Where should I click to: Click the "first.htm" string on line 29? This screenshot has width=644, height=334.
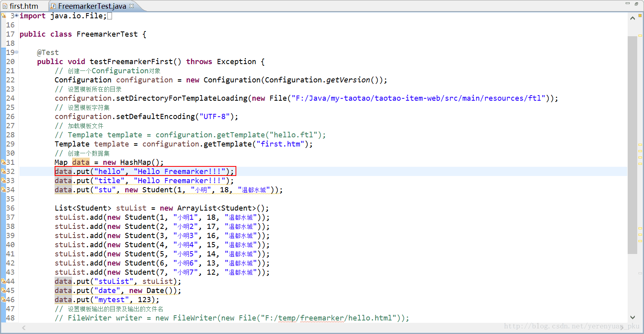[280, 144]
